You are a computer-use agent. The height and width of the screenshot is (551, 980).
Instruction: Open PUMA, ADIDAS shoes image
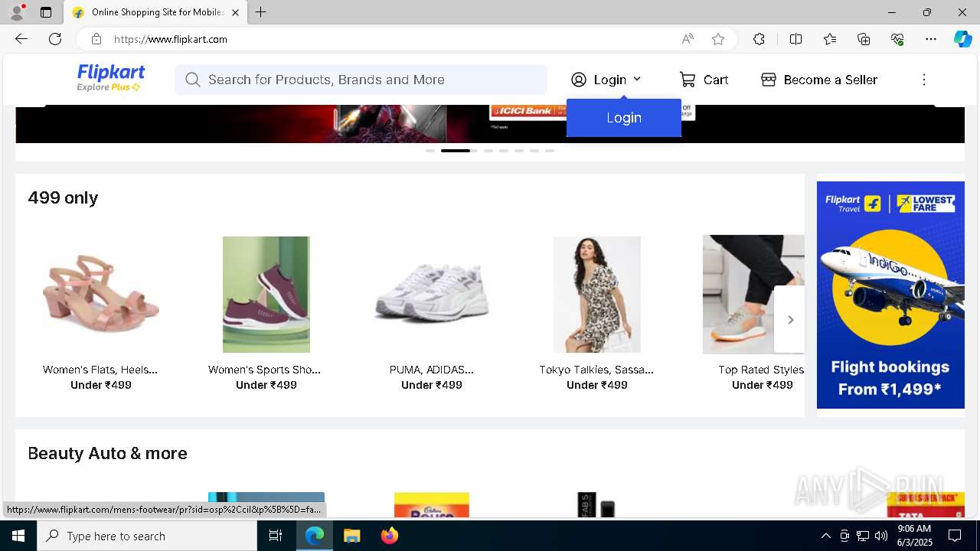[x=432, y=295]
